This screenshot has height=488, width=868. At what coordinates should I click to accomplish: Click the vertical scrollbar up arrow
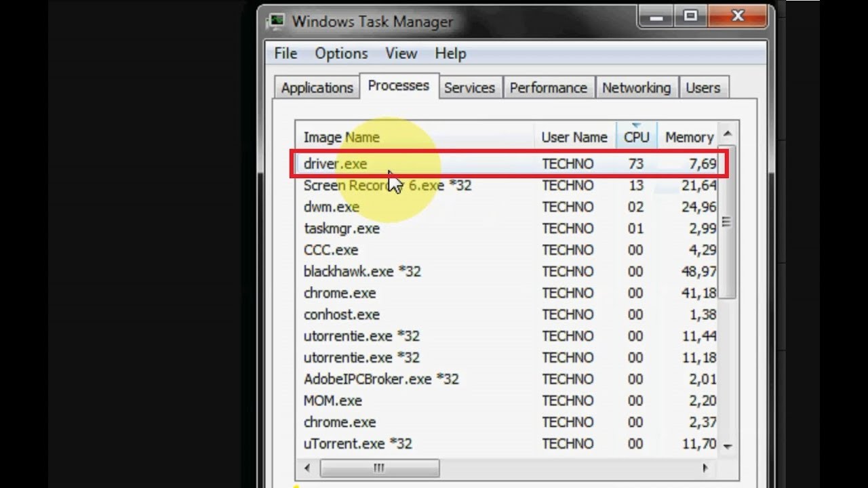(x=728, y=134)
